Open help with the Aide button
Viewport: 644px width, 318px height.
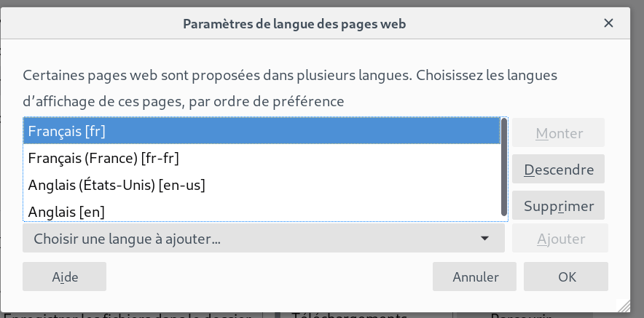point(65,277)
